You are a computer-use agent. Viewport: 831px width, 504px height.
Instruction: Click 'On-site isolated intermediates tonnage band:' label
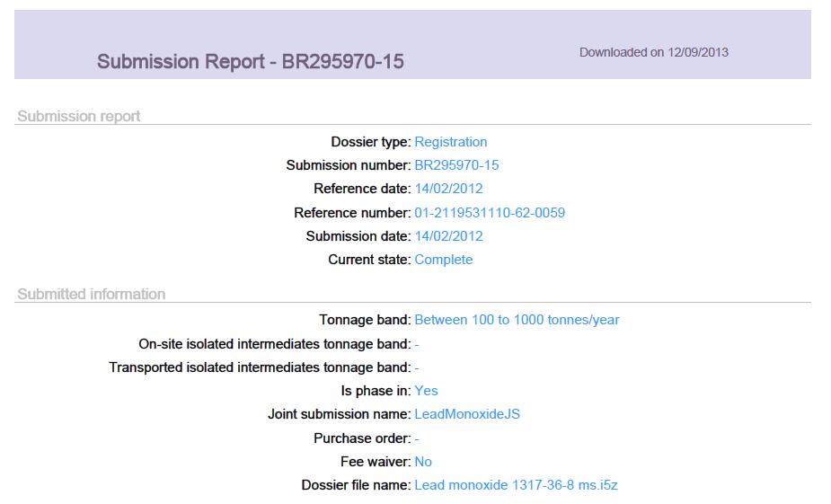pyautogui.click(x=275, y=344)
